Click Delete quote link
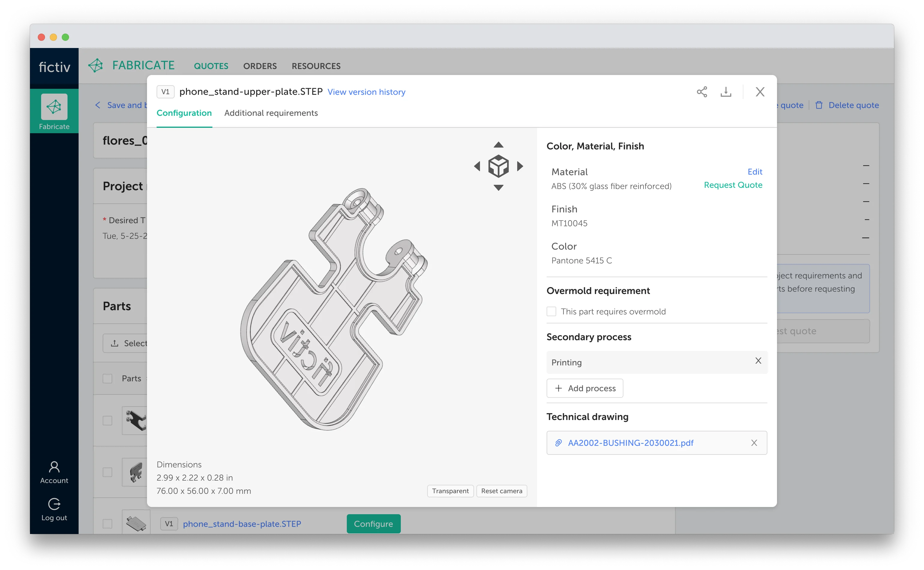Viewport: 924px width, 570px height. click(x=853, y=105)
